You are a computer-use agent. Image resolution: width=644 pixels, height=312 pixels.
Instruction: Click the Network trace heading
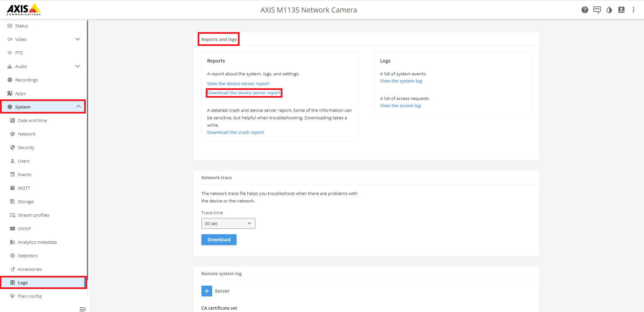click(x=217, y=177)
